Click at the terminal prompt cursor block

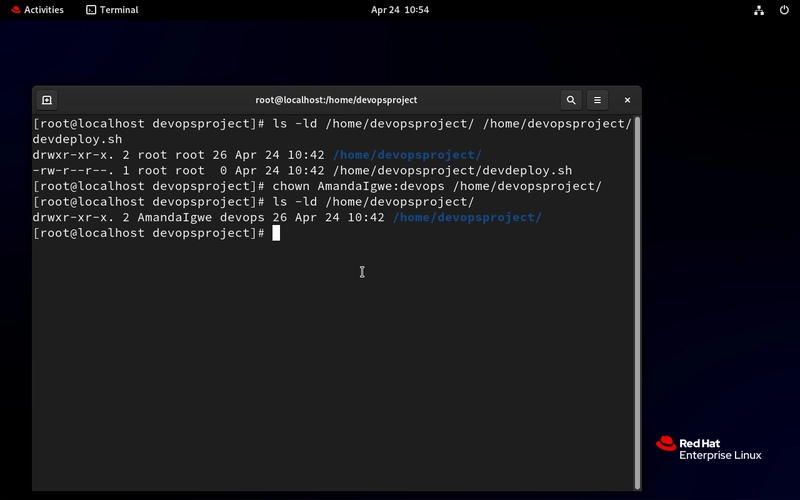pos(276,233)
